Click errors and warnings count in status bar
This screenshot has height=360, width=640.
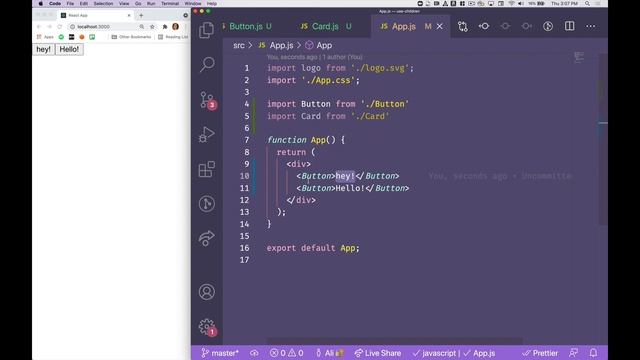tap(287, 353)
